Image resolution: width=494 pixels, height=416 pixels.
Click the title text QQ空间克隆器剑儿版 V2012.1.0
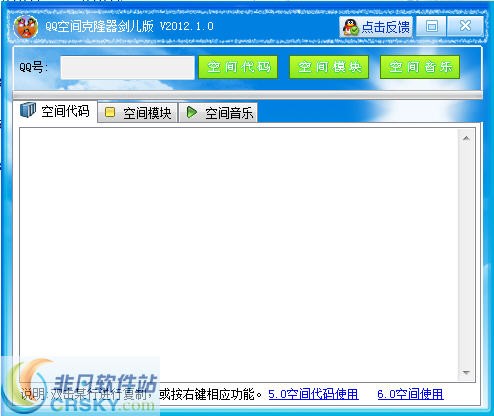pyautogui.click(x=129, y=26)
